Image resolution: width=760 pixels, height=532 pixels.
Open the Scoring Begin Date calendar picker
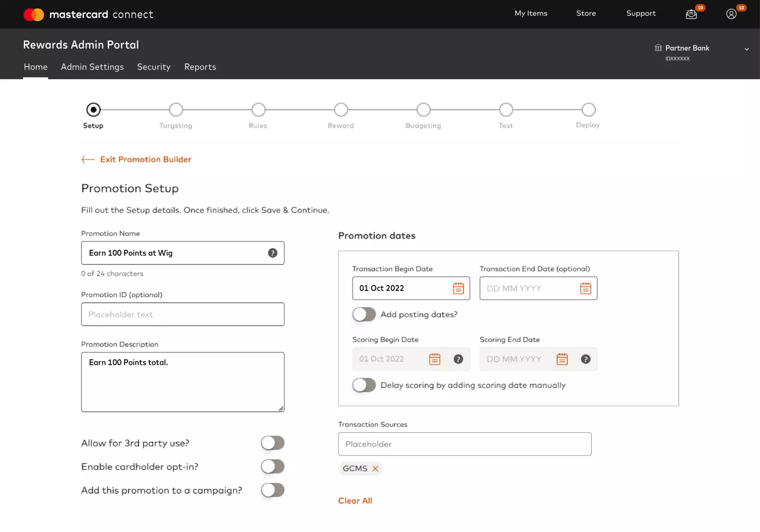tap(434, 359)
